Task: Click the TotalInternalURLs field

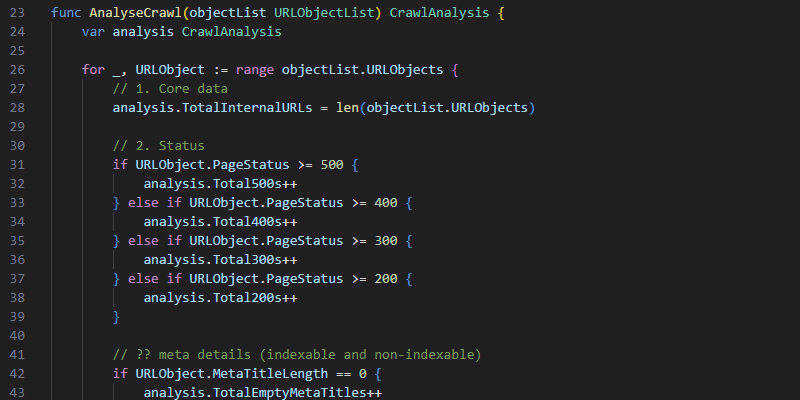Action: (x=247, y=108)
